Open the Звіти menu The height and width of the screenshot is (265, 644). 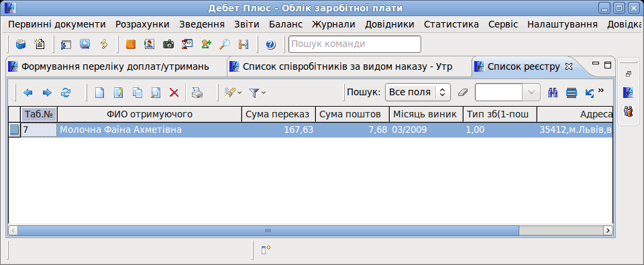pyautogui.click(x=247, y=24)
